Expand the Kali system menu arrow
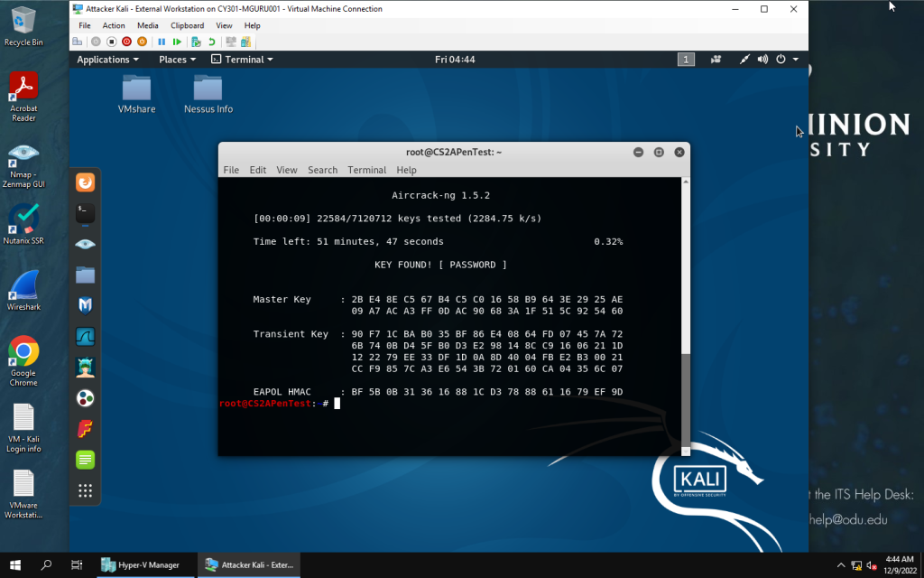 click(x=796, y=60)
